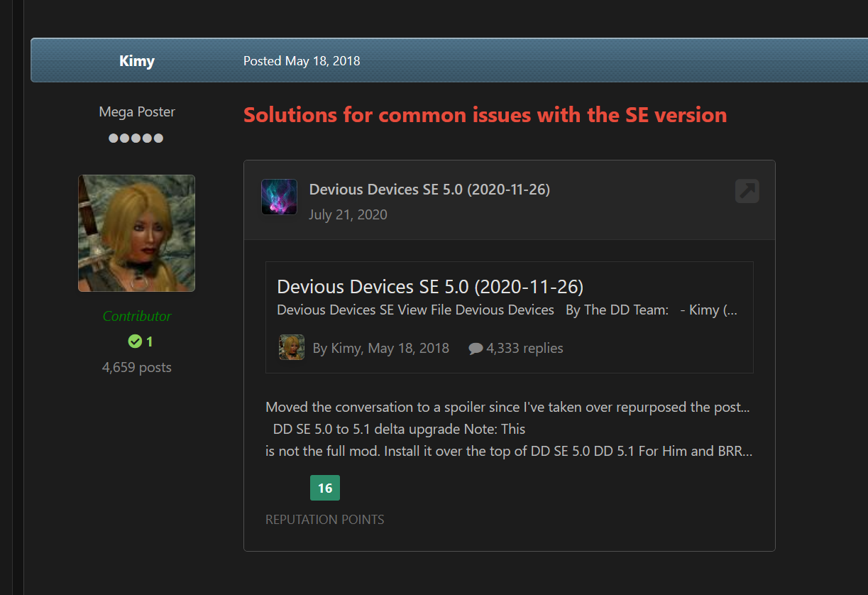Screen dimensions: 868x595
Task: Open Devious Devices SE 5.0 bold header link
Action: point(429,189)
